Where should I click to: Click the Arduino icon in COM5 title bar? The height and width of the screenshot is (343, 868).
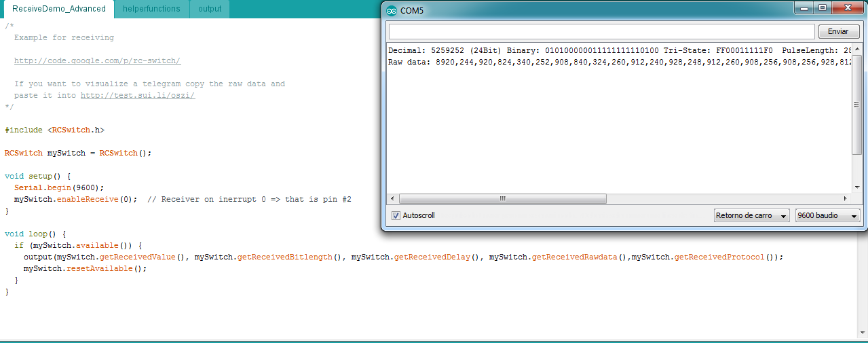(x=391, y=10)
